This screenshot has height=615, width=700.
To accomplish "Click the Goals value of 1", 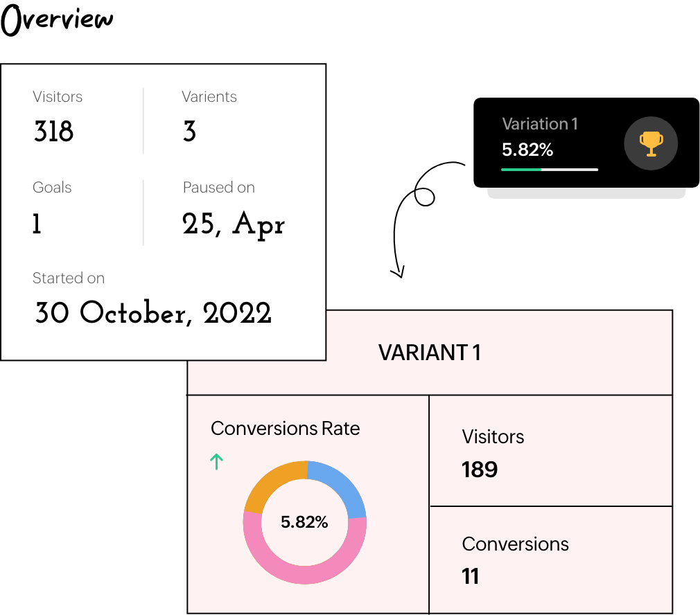I will pyautogui.click(x=37, y=224).
